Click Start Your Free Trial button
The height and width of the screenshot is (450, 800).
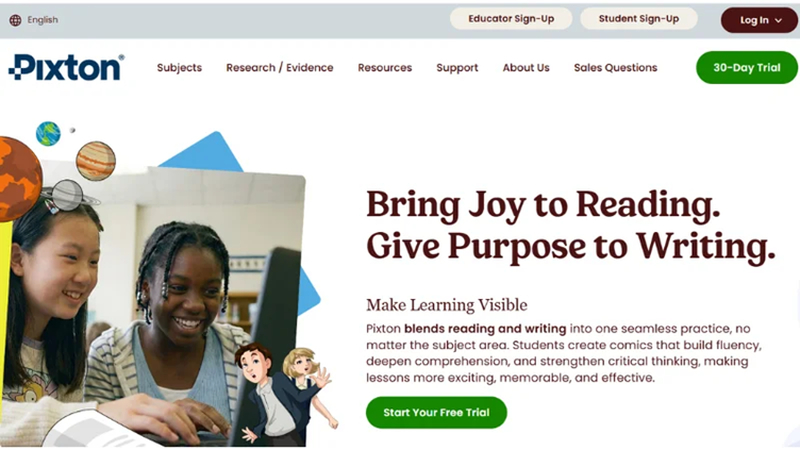pos(436,412)
